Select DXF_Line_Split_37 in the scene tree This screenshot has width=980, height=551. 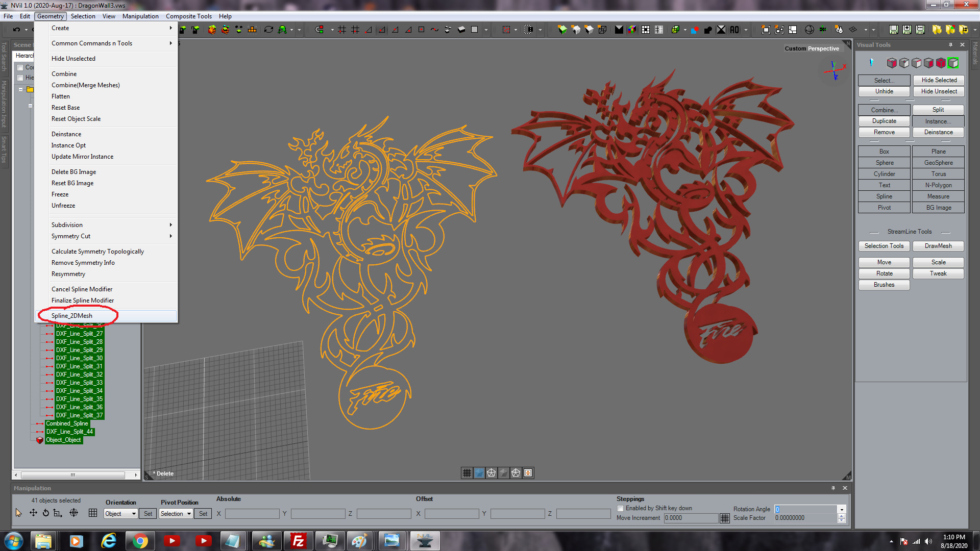coord(79,415)
